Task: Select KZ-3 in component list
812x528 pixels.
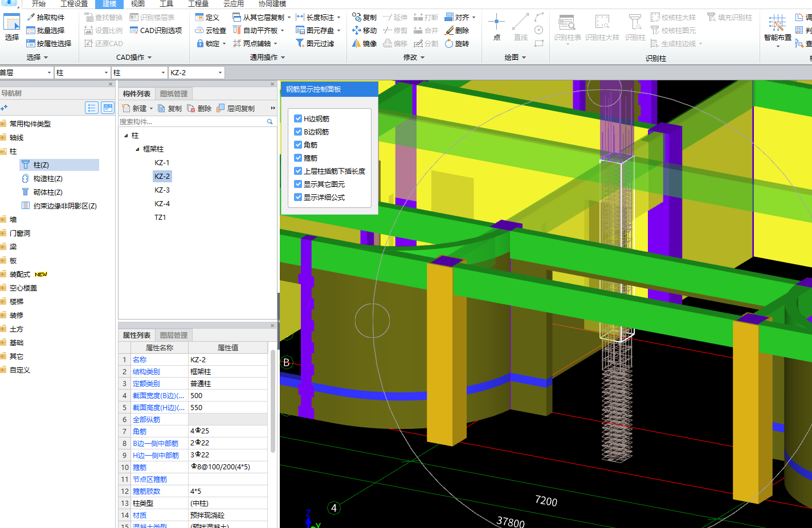Action: (x=162, y=190)
